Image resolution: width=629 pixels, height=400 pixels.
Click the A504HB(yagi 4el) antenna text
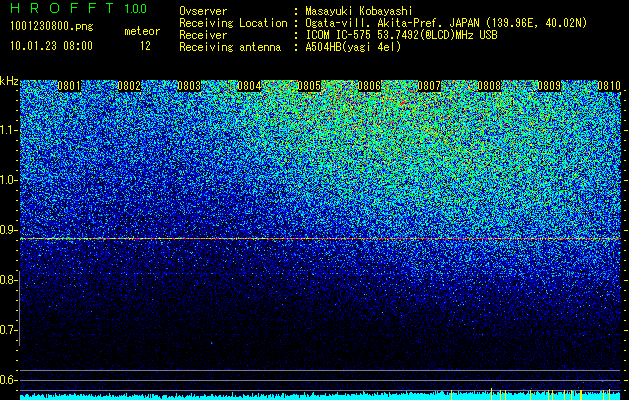click(x=353, y=47)
